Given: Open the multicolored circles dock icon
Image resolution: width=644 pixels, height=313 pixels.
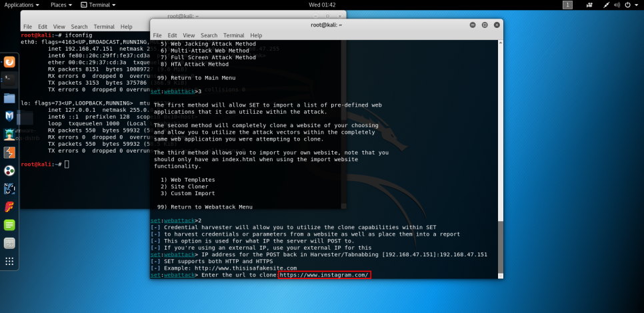Looking at the screenshot, I should click(x=9, y=170).
